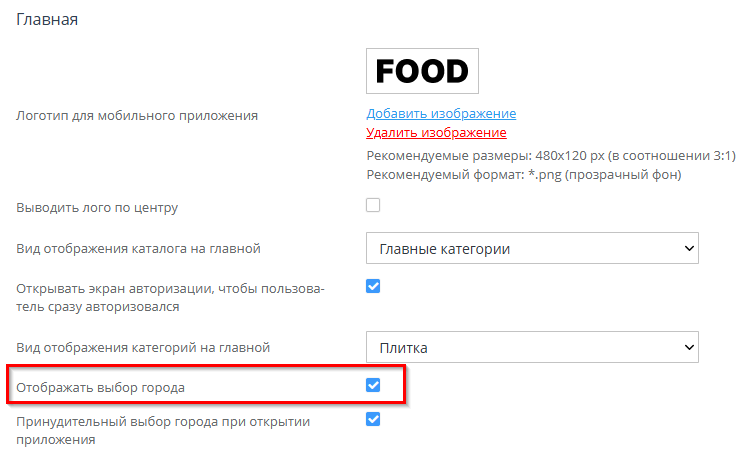Expand the Плитка dropdown
Viewport: 740px width, 459px height.
pyautogui.click(x=531, y=347)
